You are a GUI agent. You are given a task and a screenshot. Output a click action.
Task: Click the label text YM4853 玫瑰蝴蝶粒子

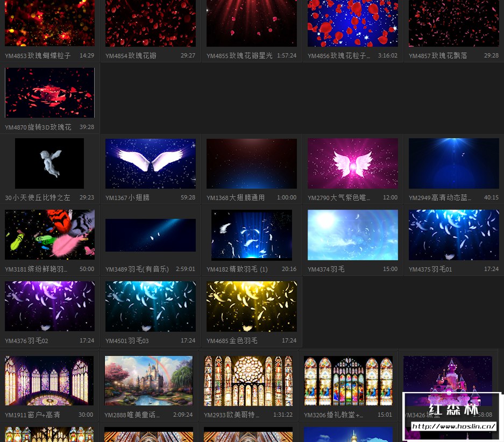[38, 55]
